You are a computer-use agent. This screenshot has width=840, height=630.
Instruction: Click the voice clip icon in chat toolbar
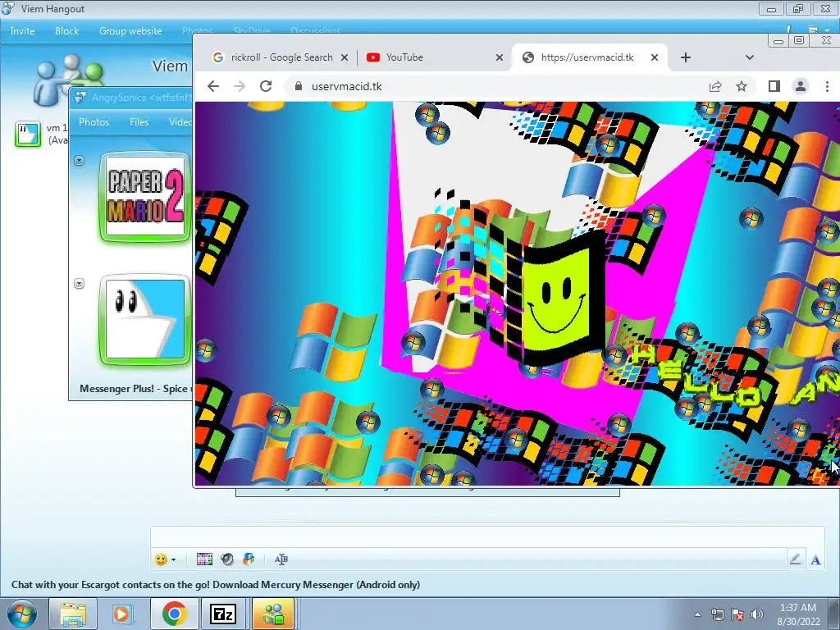click(227, 559)
